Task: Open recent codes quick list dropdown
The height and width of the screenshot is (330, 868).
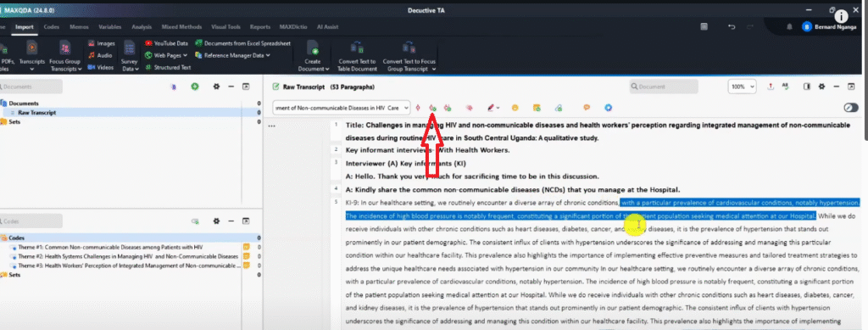Action: pyautogui.click(x=407, y=108)
